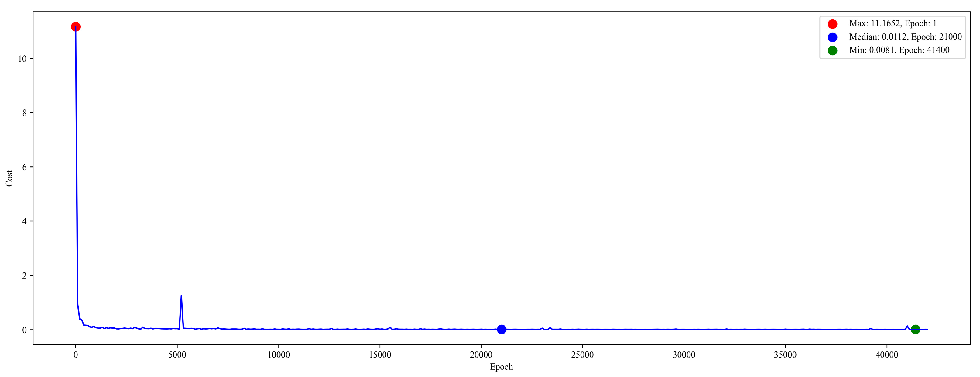
Task: Click the 'Epoch' x-axis label
Action: [501, 367]
